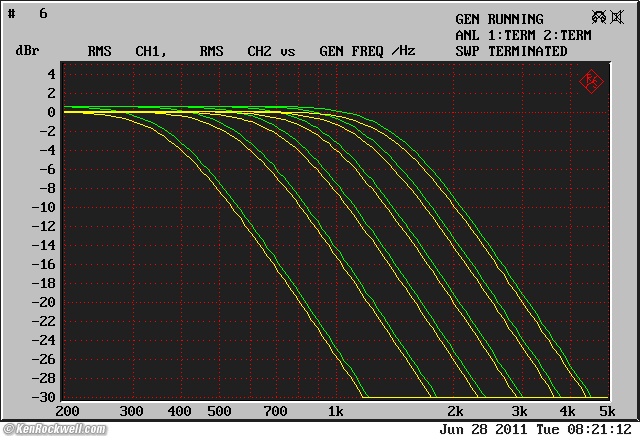Click the 1k frequency axis marker
The height and width of the screenshot is (436, 640).
[x=336, y=411]
